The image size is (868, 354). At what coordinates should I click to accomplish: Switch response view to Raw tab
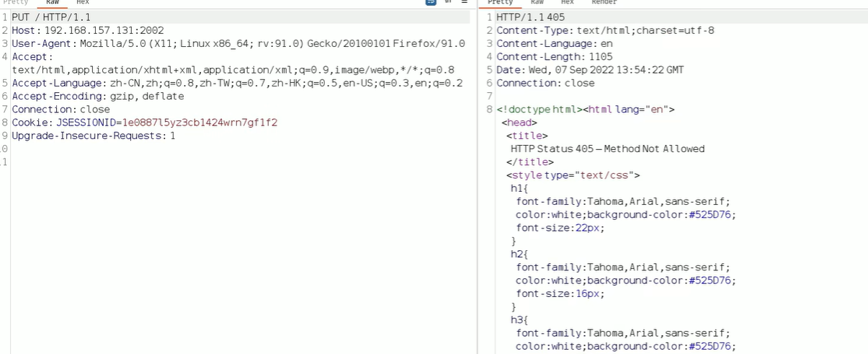(x=537, y=2)
